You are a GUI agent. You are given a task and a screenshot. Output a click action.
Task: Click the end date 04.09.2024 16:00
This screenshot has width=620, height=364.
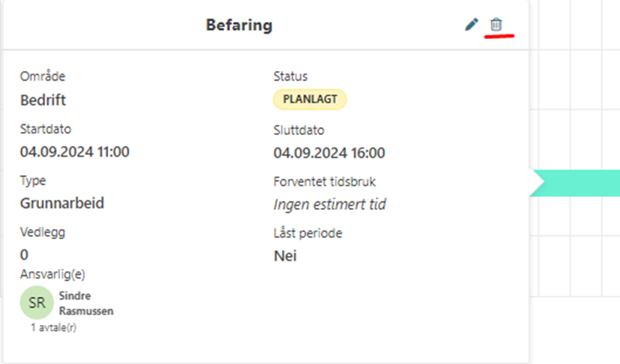[x=329, y=154]
